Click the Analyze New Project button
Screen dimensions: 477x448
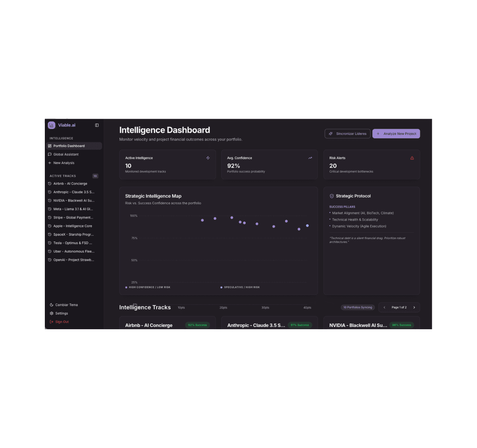click(x=396, y=134)
